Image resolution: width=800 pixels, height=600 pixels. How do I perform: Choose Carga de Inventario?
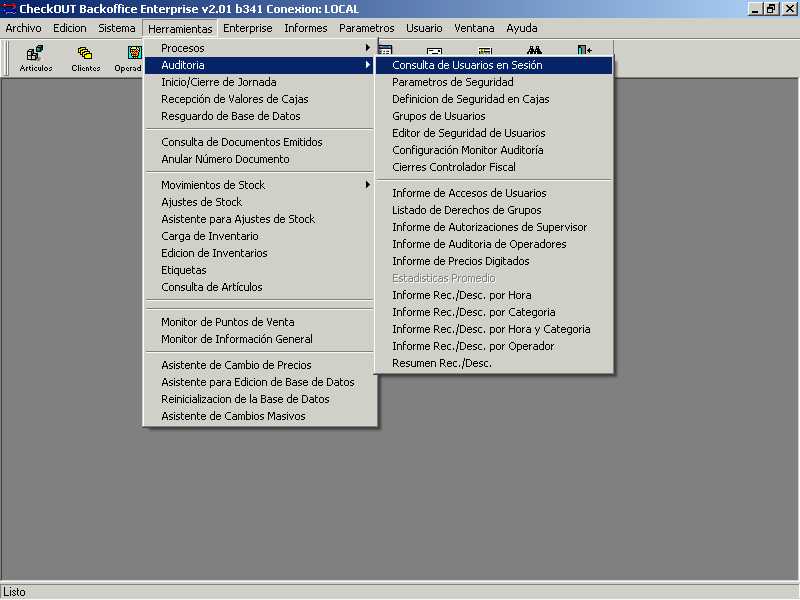[260, 236]
